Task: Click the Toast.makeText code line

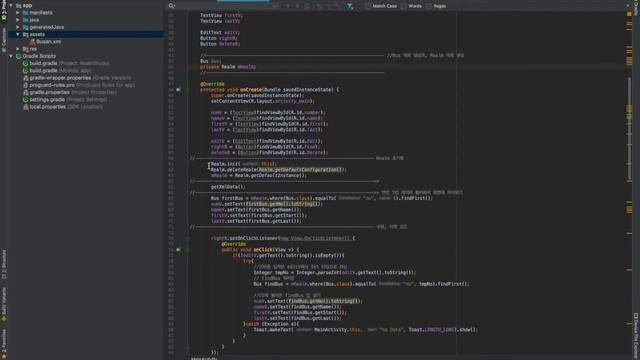Action: (x=365, y=329)
